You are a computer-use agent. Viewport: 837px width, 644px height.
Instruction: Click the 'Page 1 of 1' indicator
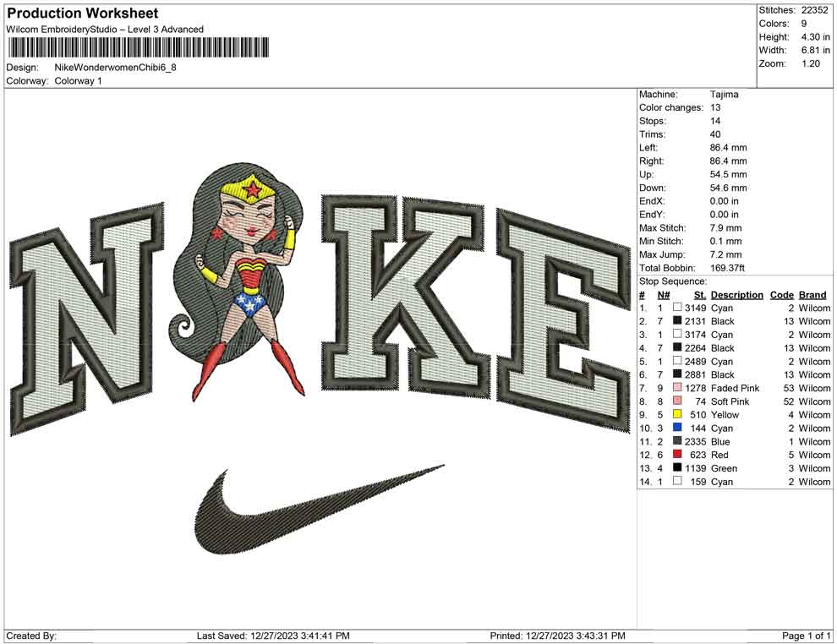tap(806, 636)
